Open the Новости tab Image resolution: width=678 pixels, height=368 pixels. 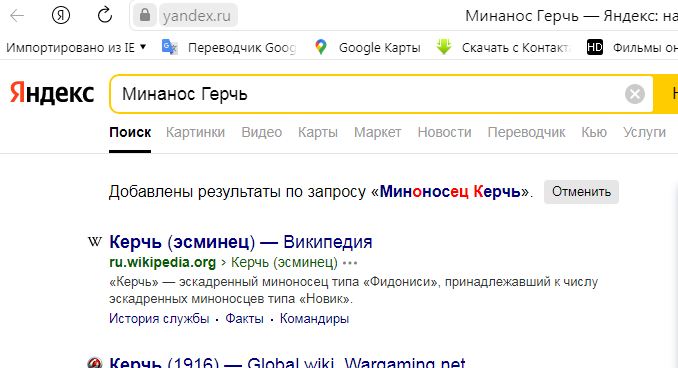tap(445, 132)
